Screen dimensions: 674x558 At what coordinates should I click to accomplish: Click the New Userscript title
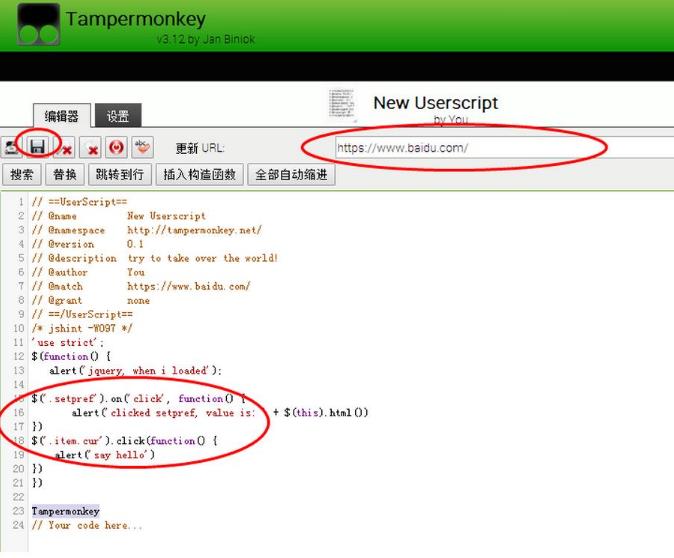pos(435,103)
